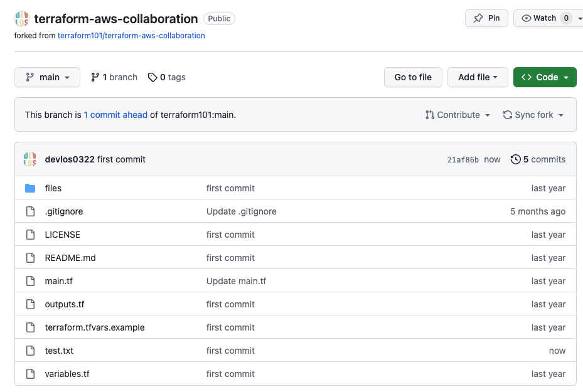The width and height of the screenshot is (583, 392).
Task: Click the blue folder icon for files
Action: tap(30, 188)
